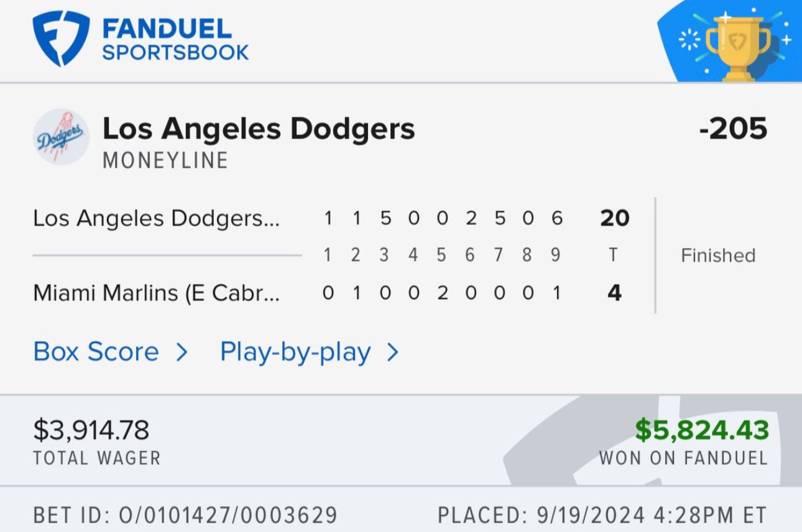Screen dimensions: 802x532
Task: Select the Finished game status
Action: point(718,255)
